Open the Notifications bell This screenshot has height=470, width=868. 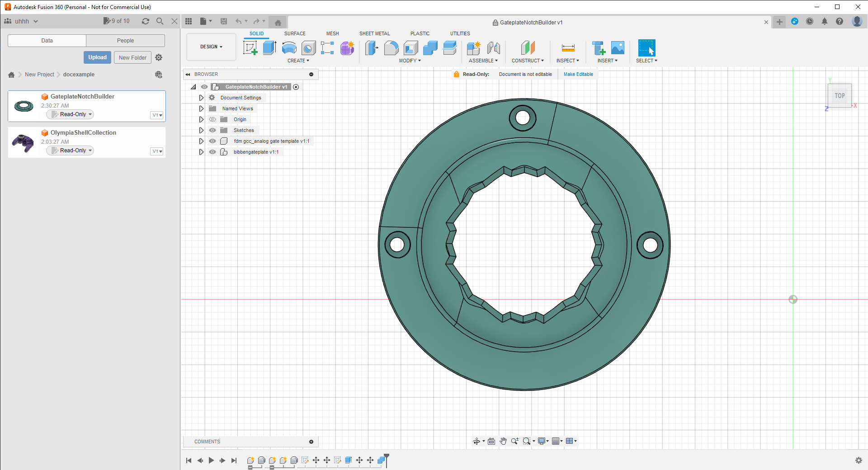[x=825, y=21]
